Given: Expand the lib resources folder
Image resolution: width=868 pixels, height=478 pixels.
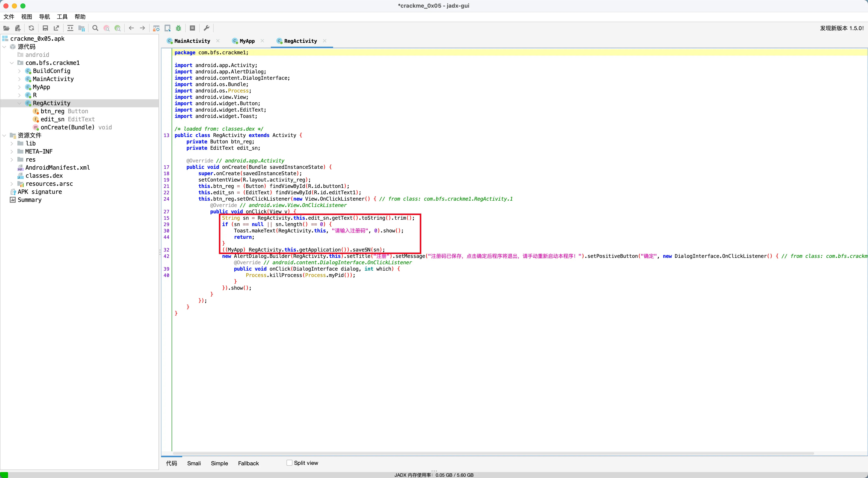Looking at the screenshot, I should click(12, 144).
